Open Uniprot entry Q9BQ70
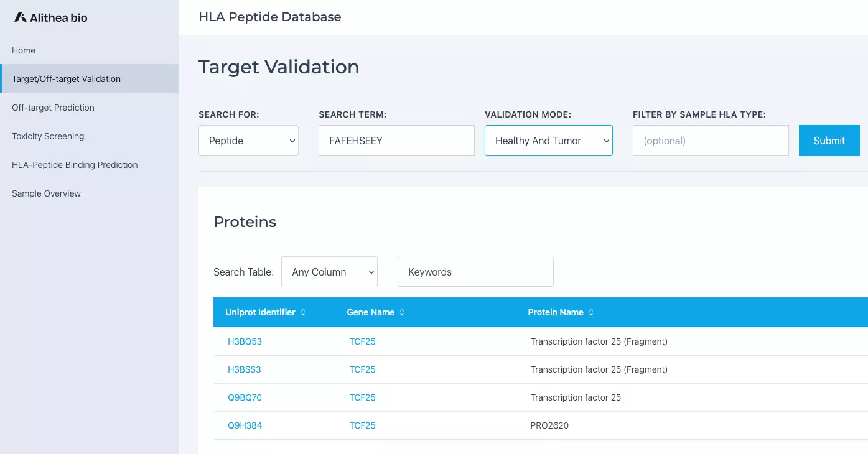This screenshot has width=868, height=454. (x=245, y=397)
